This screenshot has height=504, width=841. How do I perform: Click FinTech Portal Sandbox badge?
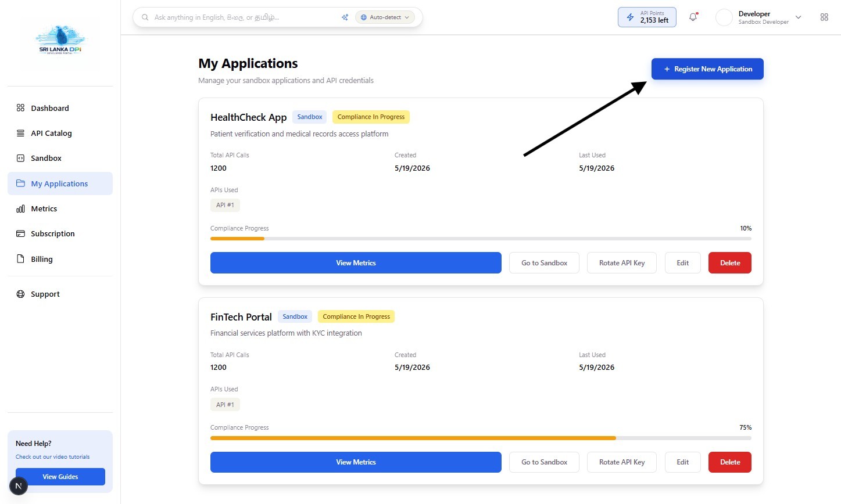(x=295, y=316)
